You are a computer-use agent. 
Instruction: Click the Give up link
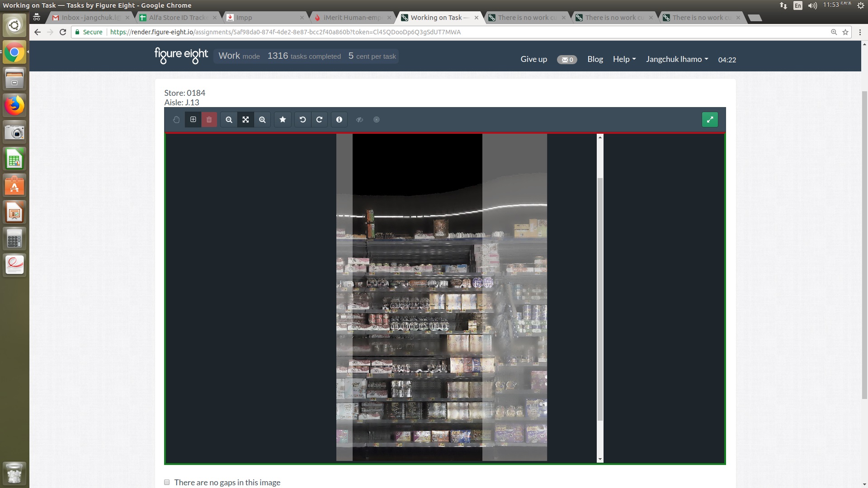533,59
